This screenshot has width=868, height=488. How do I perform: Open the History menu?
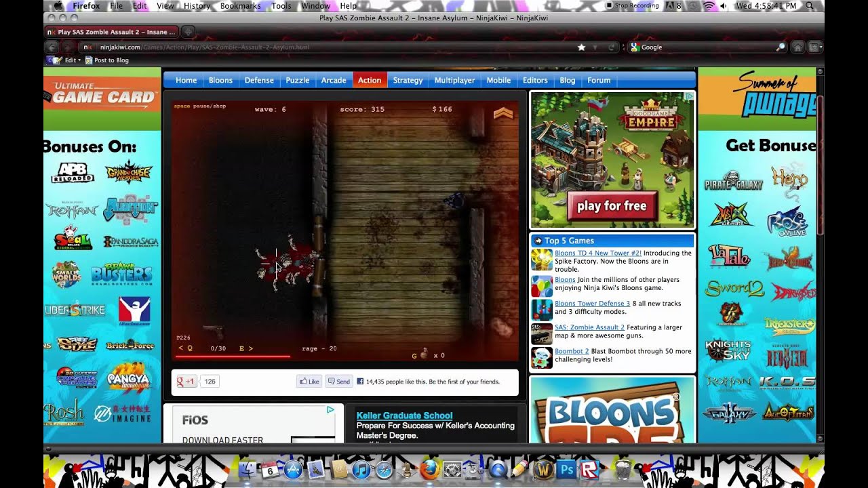click(197, 5)
